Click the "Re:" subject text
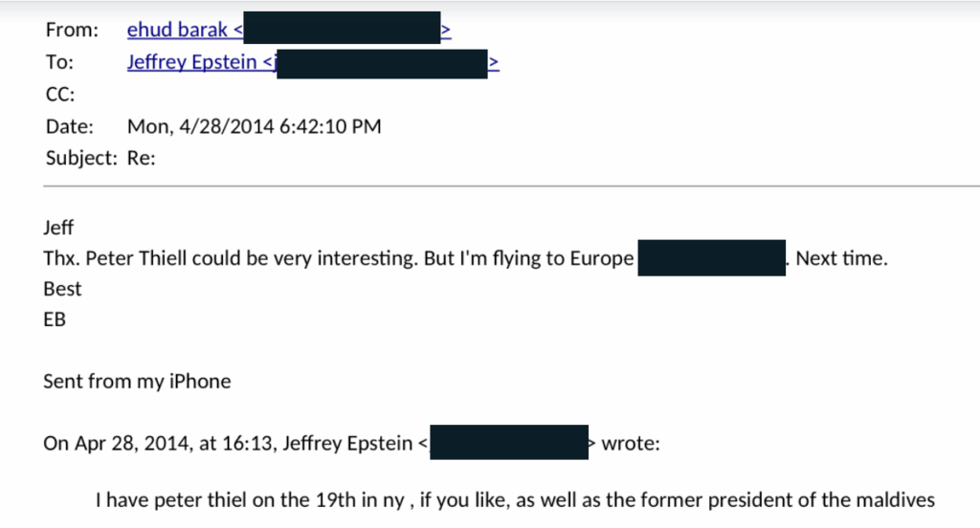The height and width of the screenshot is (528, 980). pos(142,158)
